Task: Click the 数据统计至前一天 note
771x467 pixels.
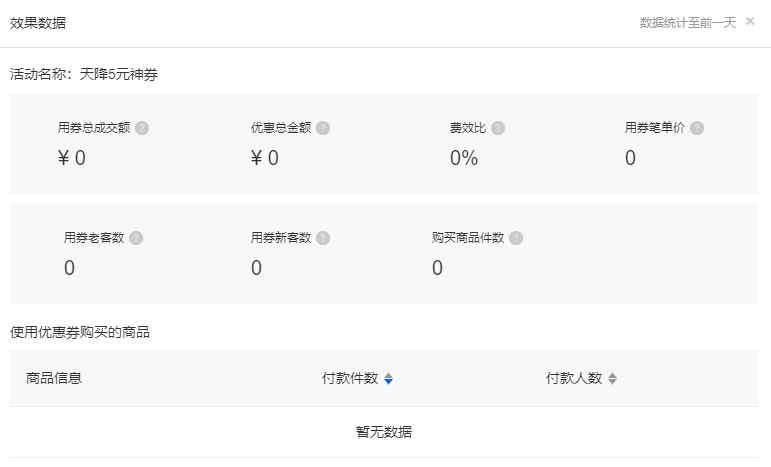Action: pos(688,22)
